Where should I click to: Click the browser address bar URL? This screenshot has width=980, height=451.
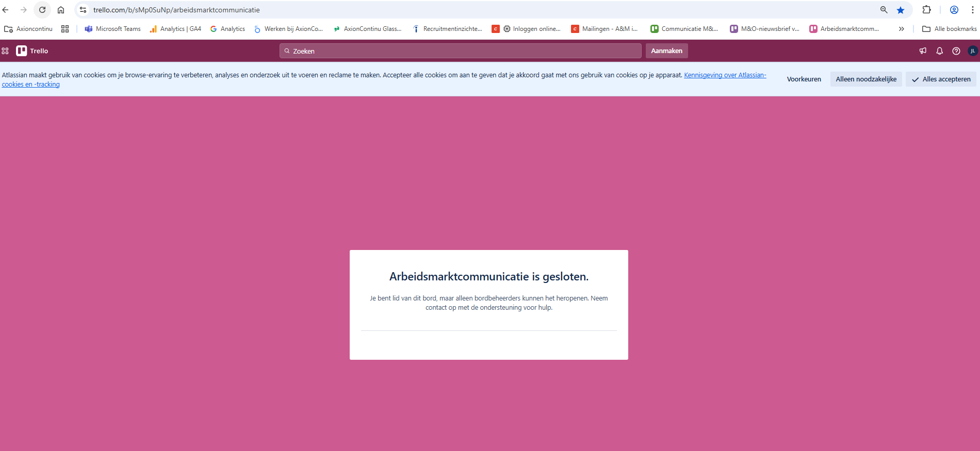[x=176, y=10]
